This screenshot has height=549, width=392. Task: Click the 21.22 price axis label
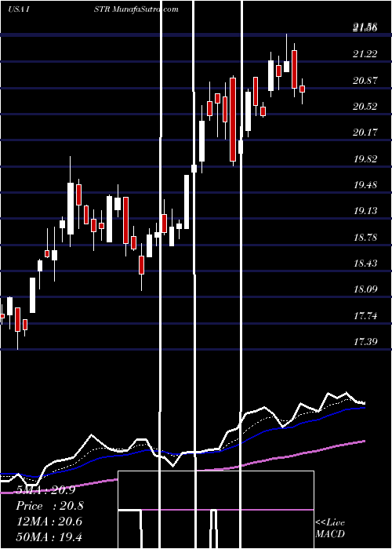(x=365, y=54)
